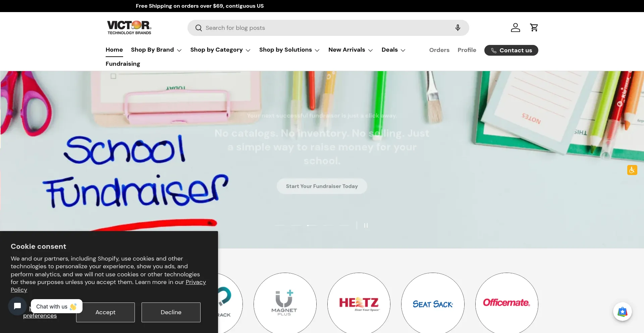
Task: Pause the hero slideshow
Action: (366, 225)
